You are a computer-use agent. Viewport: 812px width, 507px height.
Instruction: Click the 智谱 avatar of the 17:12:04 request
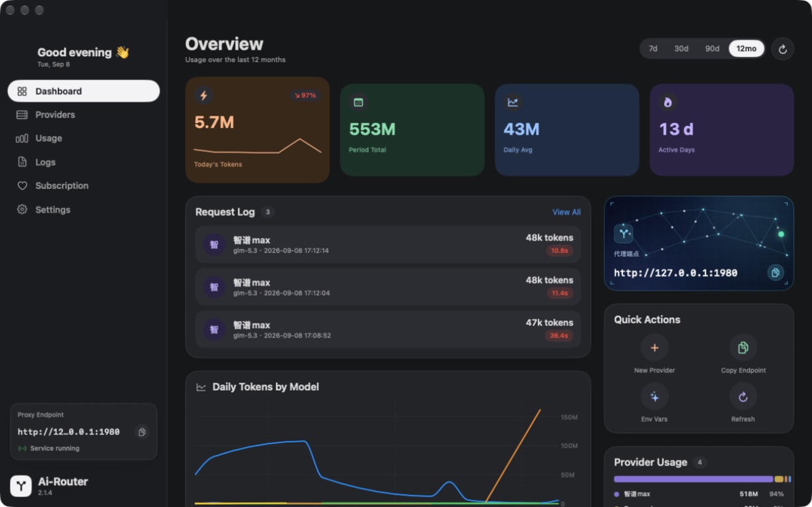214,287
